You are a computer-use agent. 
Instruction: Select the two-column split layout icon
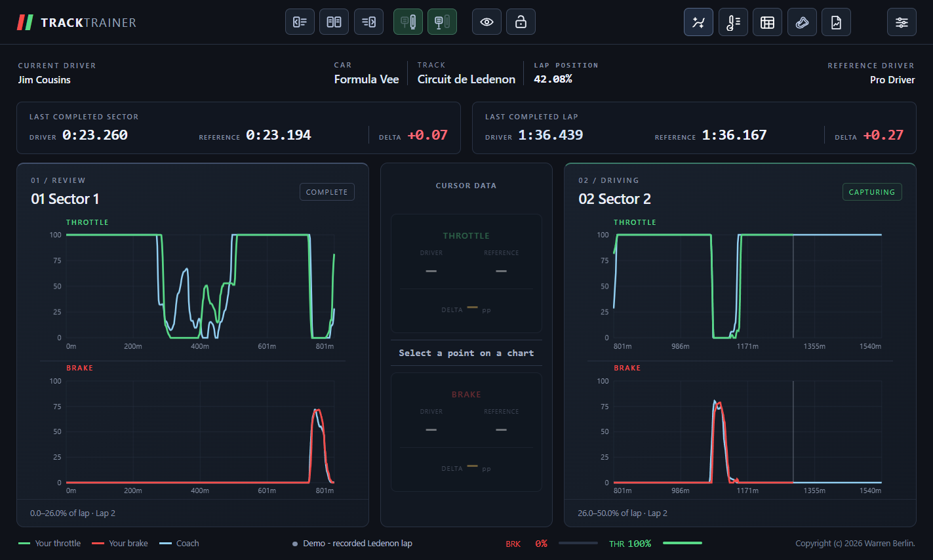[x=334, y=22]
